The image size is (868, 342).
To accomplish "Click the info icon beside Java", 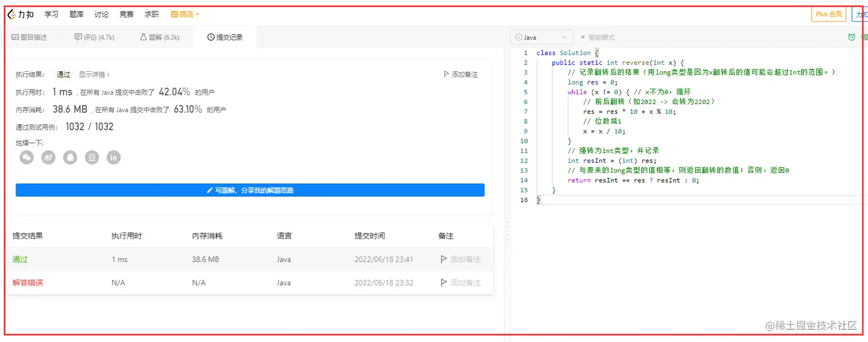I will (x=519, y=37).
